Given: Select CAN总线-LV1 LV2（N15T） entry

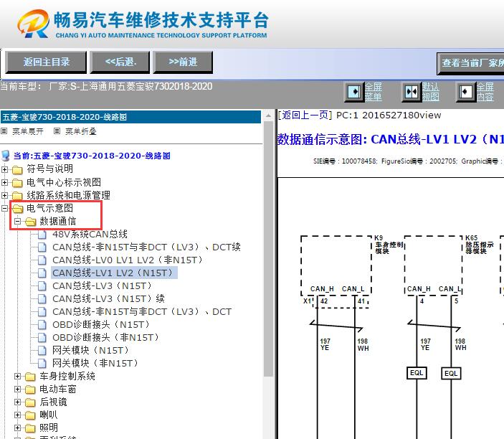Looking at the screenshot, I should pyautogui.click(x=114, y=273).
